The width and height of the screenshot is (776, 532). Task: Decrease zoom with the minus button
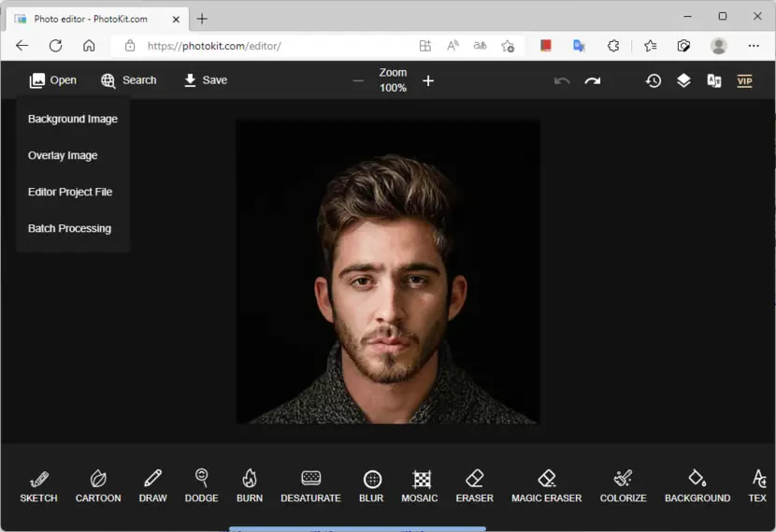[x=358, y=80]
